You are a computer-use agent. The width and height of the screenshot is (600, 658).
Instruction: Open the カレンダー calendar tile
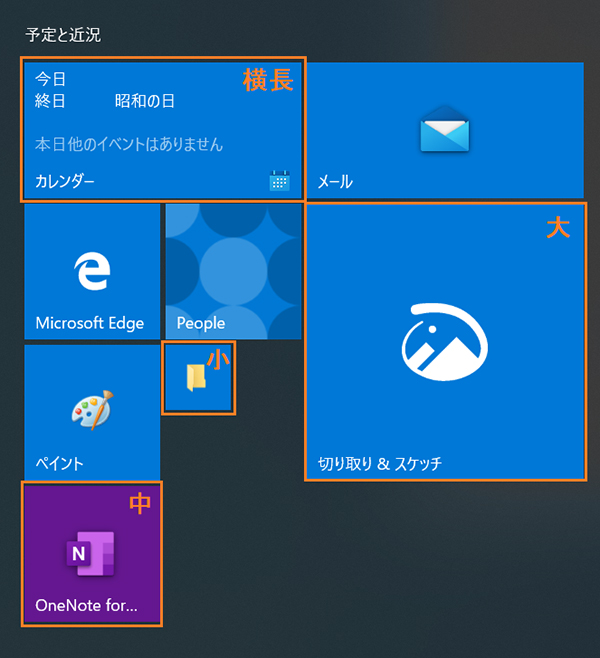click(x=163, y=130)
